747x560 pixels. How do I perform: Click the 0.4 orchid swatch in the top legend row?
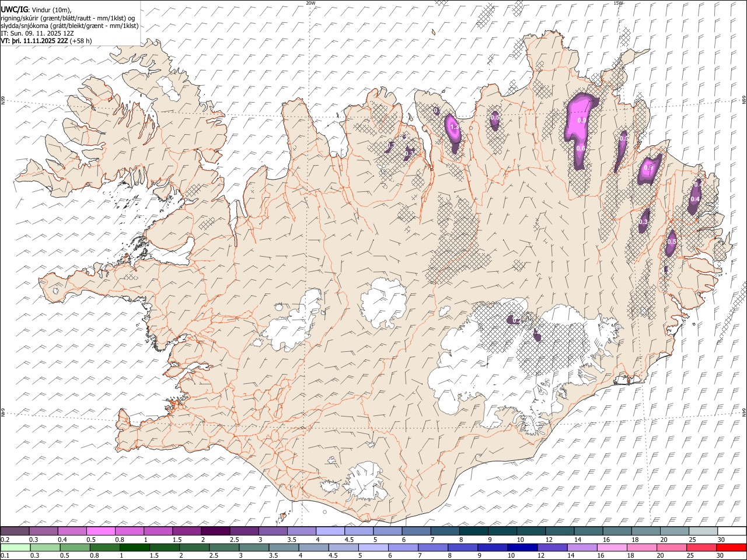tap(72, 531)
